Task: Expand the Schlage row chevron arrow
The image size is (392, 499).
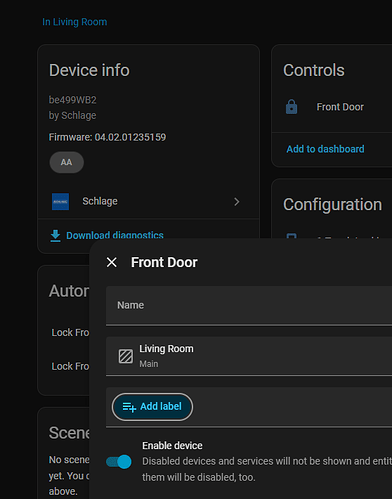Action: tap(237, 202)
